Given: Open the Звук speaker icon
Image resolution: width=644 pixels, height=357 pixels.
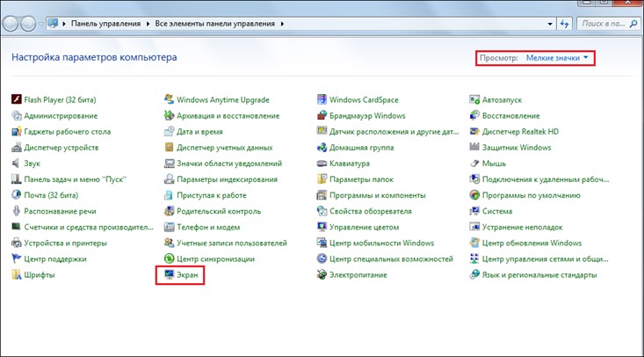Looking at the screenshot, I should pos(17,164).
